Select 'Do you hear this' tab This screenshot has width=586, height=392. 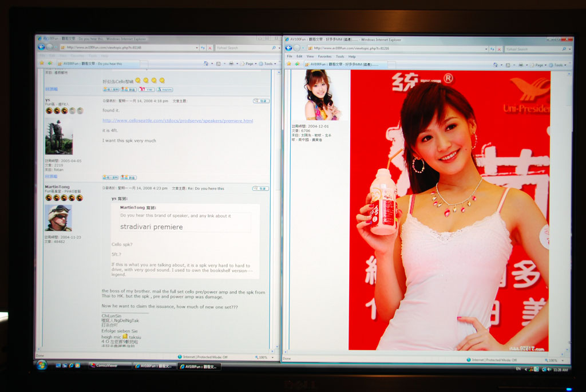click(x=97, y=64)
